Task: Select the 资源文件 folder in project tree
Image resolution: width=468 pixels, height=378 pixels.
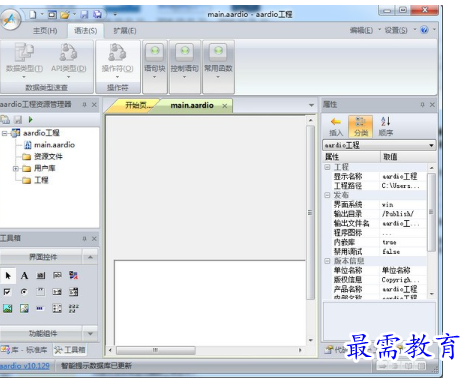Action: click(x=48, y=157)
